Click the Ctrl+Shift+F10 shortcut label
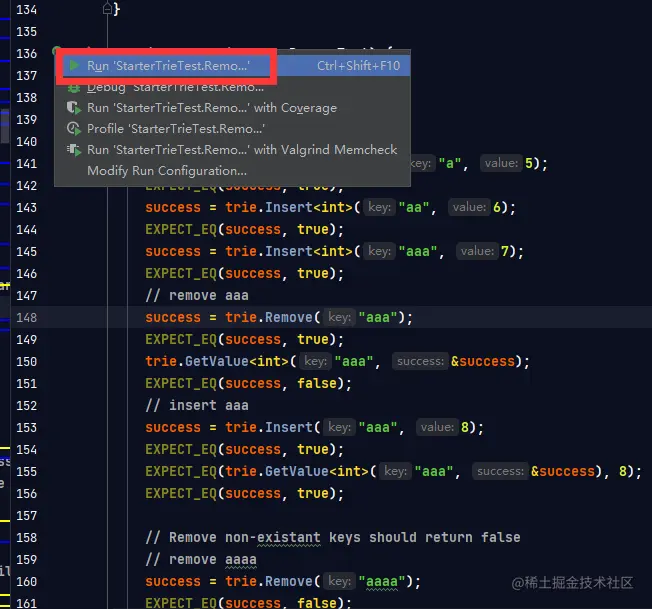The image size is (652, 609). 358,66
